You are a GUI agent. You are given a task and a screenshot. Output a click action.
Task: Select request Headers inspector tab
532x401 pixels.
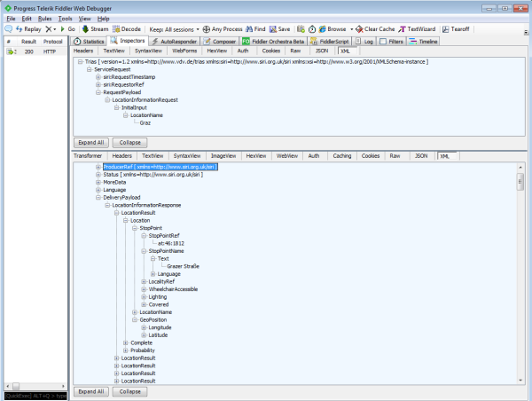[x=83, y=51]
